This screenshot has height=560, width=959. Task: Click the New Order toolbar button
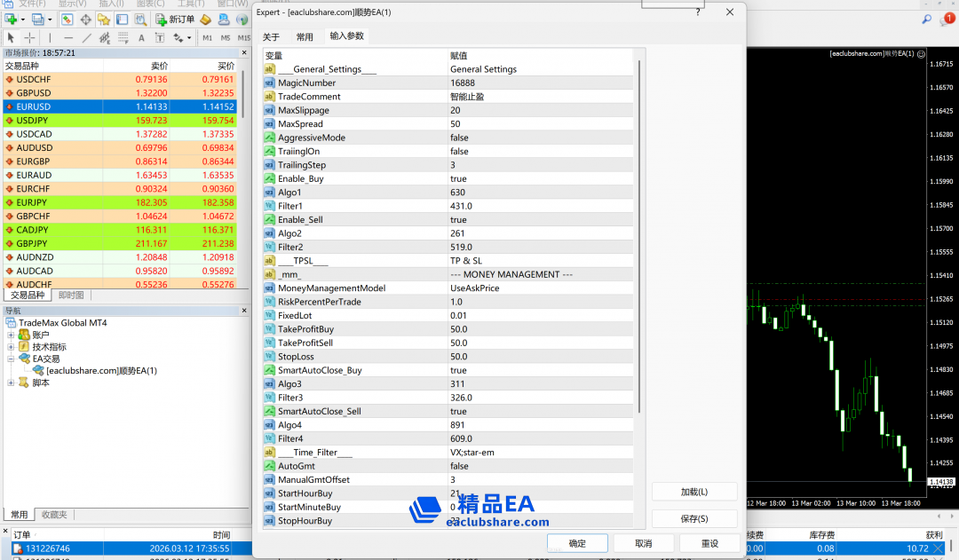[175, 20]
